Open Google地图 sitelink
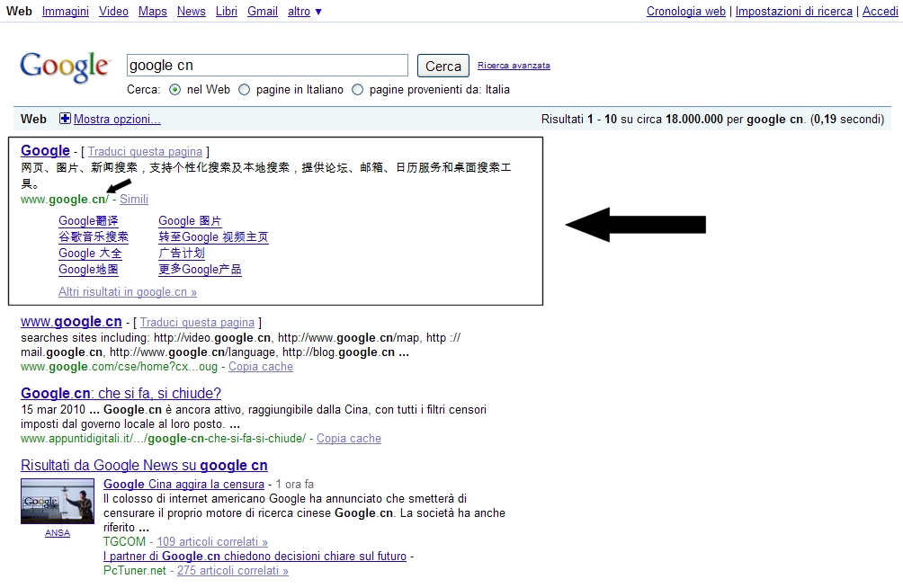This screenshot has height=588, width=903. [x=88, y=270]
